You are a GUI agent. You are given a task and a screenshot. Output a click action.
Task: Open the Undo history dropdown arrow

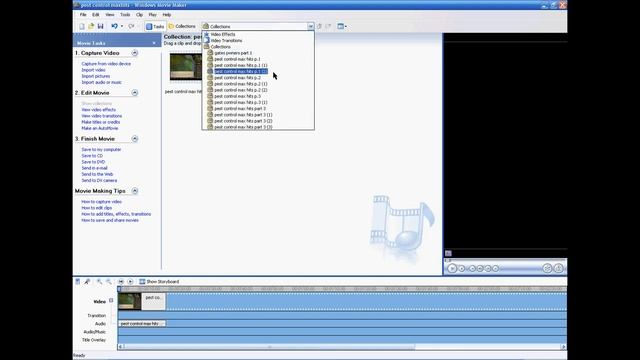tap(122, 26)
